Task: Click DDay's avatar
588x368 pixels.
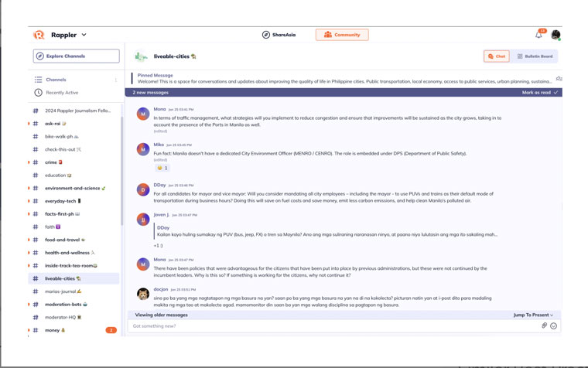Action: [x=143, y=189]
